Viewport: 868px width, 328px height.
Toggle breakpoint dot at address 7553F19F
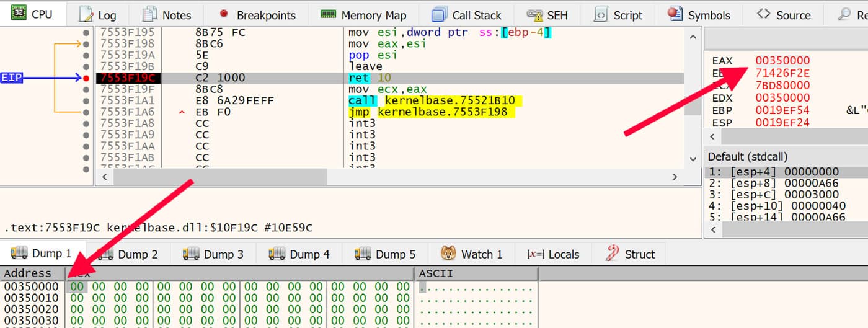(86, 89)
